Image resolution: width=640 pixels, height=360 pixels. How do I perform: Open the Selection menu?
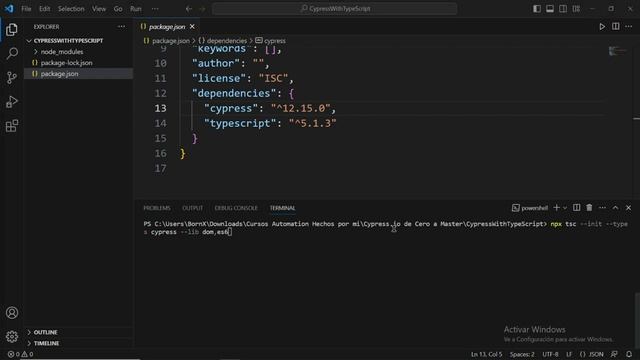71,9
